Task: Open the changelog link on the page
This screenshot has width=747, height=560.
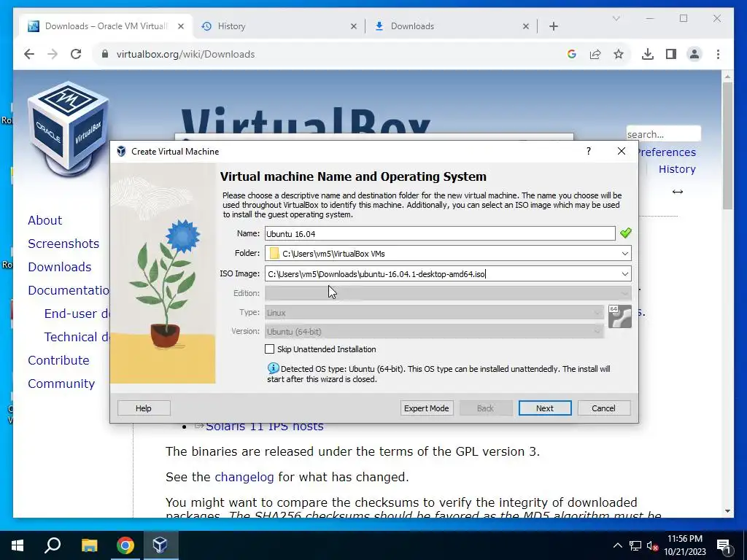Action: point(244,477)
